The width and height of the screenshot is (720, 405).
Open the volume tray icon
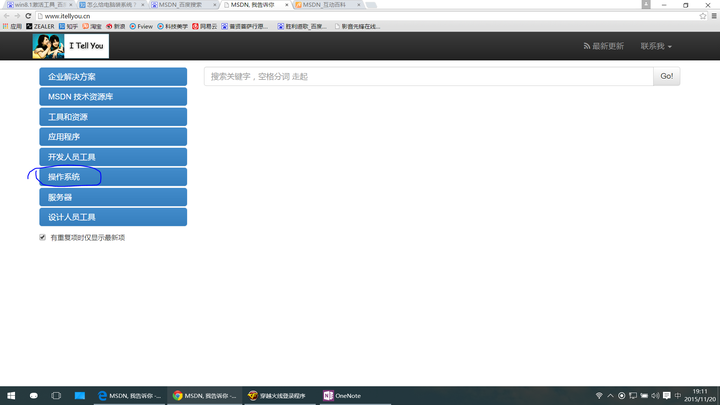coord(655,395)
